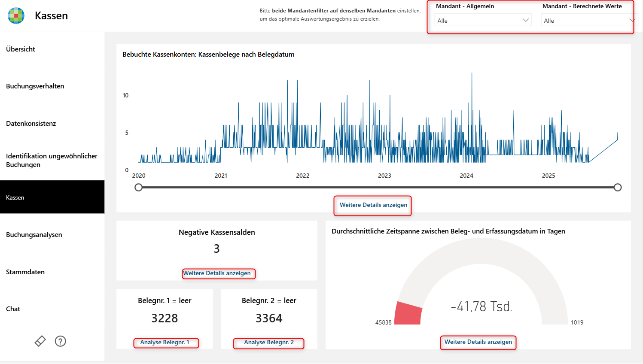The height and width of the screenshot is (364, 643).
Task: Open the Mandant - Berechnete Werte dropdown
Action: [588, 20]
